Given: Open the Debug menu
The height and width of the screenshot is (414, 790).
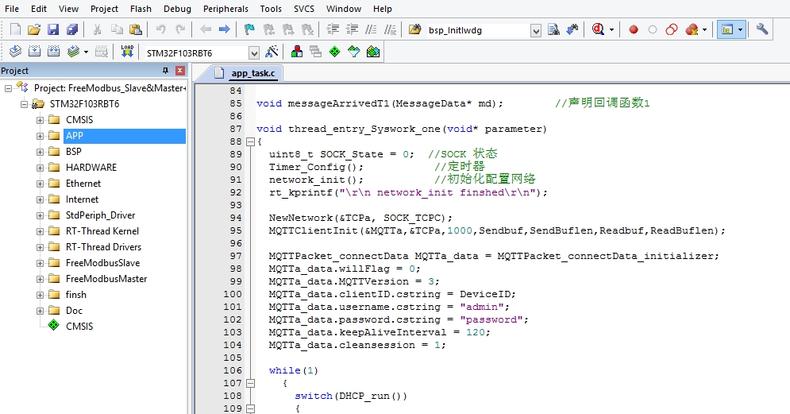Looking at the screenshot, I should [177, 9].
